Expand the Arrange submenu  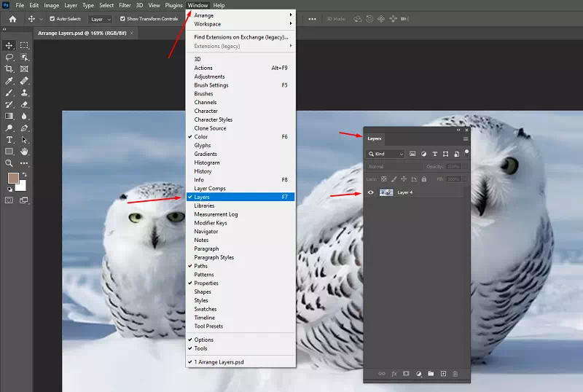(x=241, y=15)
